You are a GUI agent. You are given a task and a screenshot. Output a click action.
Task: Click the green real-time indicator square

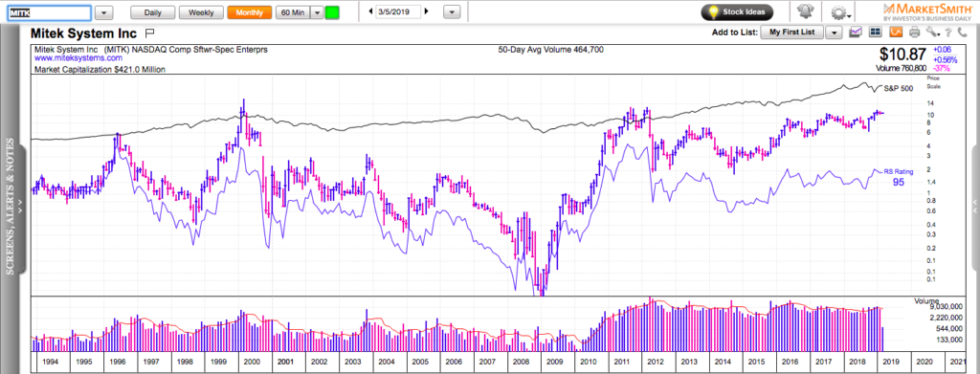pyautogui.click(x=332, y=12)
